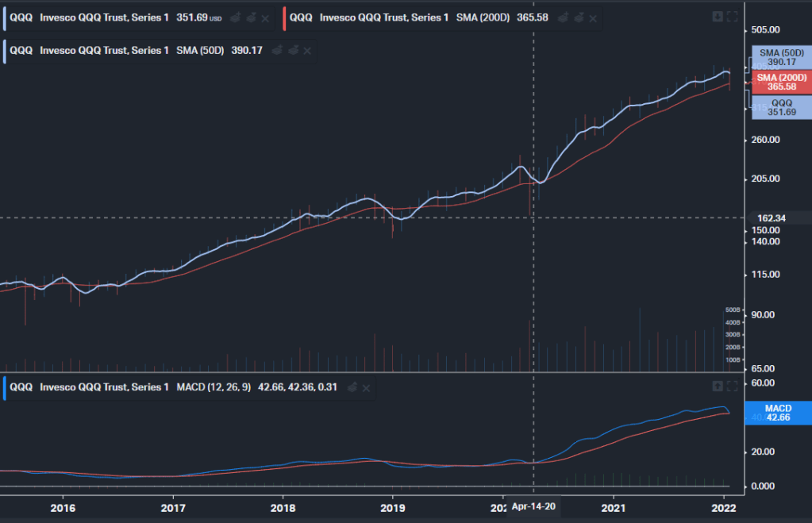Click the red SMA (200D) 365.58 axis label
This screenshot has height=523, width=812.
click(781, 82)
